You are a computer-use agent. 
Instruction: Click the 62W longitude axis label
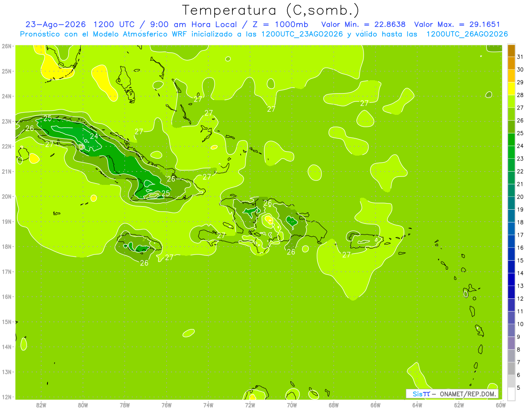click(x=459, y=405)
